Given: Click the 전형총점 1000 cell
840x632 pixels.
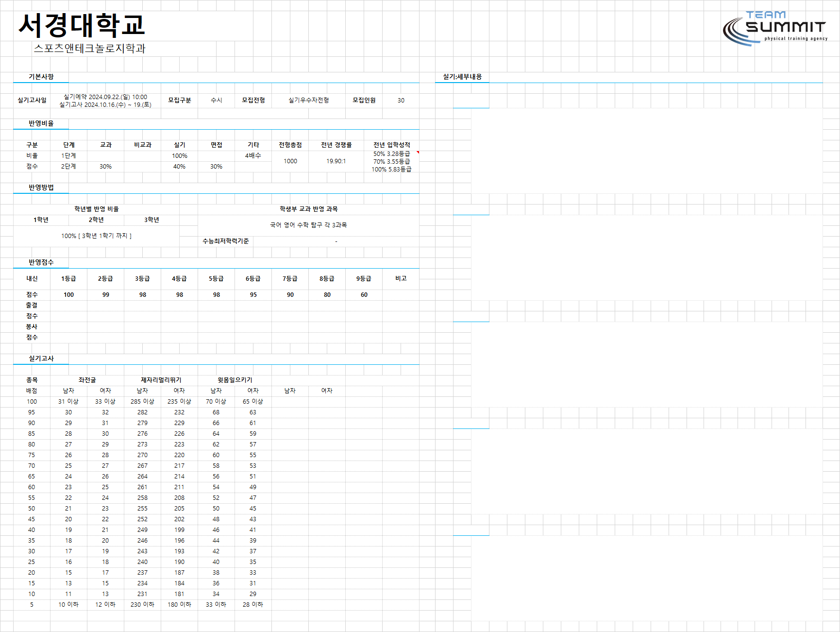Looking at the screenshot, I should tap(290, 161).
